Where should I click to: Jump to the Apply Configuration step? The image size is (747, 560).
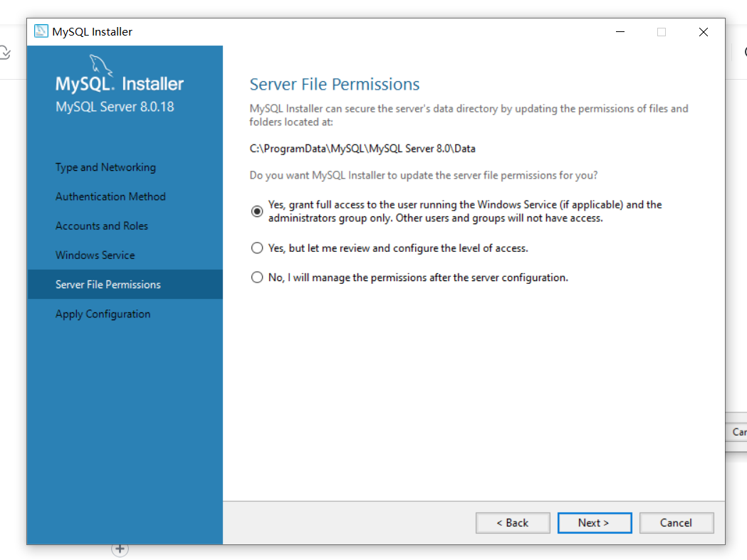(103, 315)
